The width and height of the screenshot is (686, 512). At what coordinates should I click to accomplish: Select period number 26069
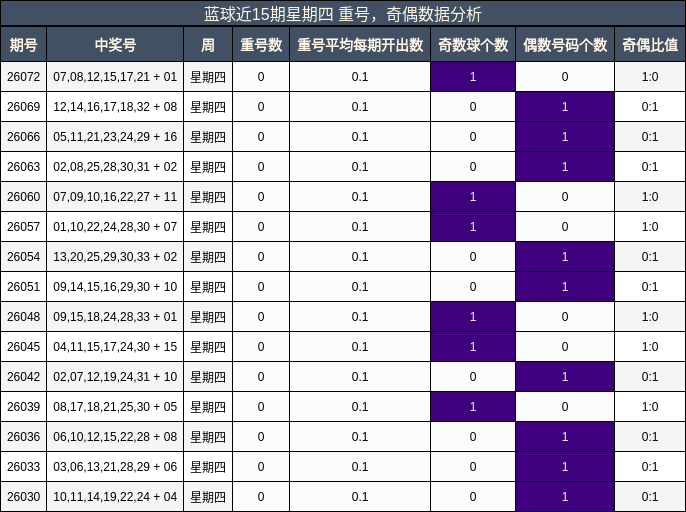pos(23,107)
